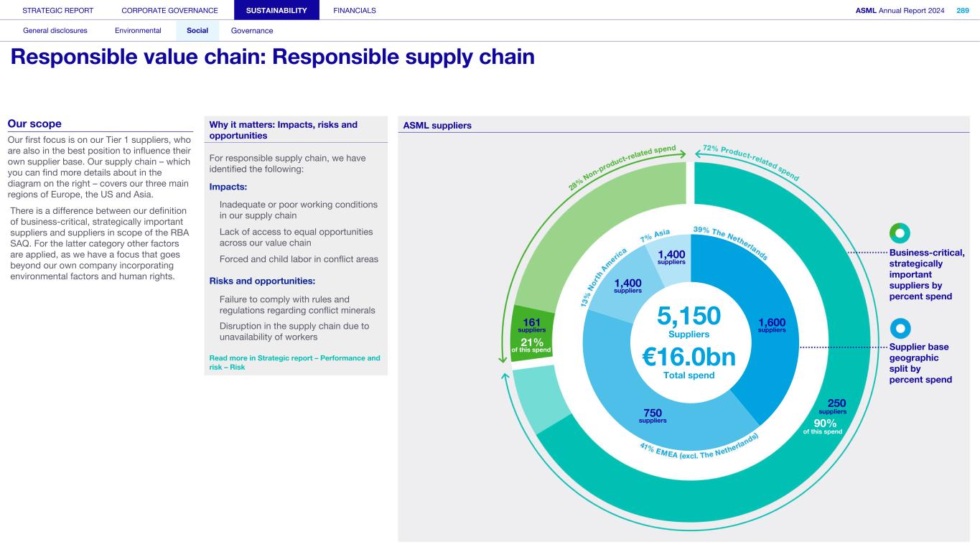This screenshot has width=980, height=552.
Task: Select the Sustainability tab
Action: (276, 10)
